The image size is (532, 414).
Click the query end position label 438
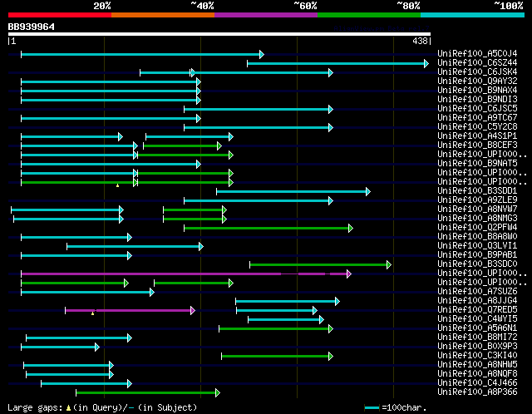coord(420,41)
